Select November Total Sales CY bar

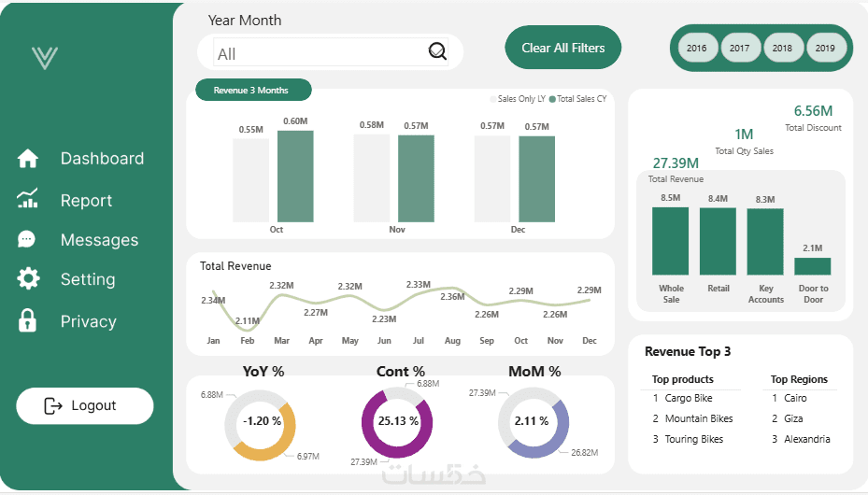(416, 178)
